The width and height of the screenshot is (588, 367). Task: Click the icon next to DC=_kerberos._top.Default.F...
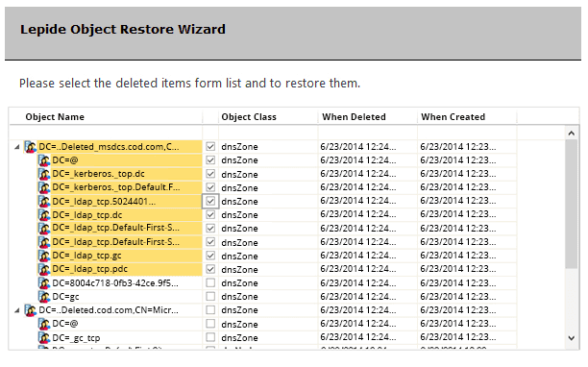(44, 187)
